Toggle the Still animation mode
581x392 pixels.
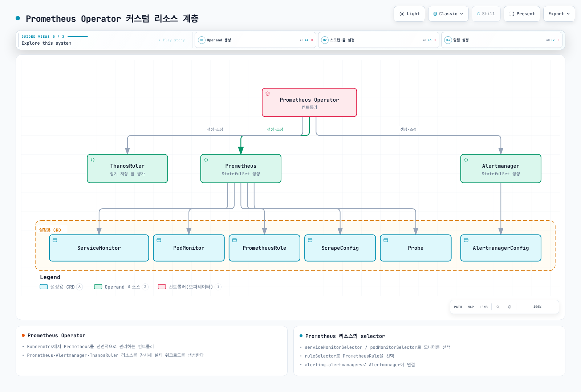486,14
